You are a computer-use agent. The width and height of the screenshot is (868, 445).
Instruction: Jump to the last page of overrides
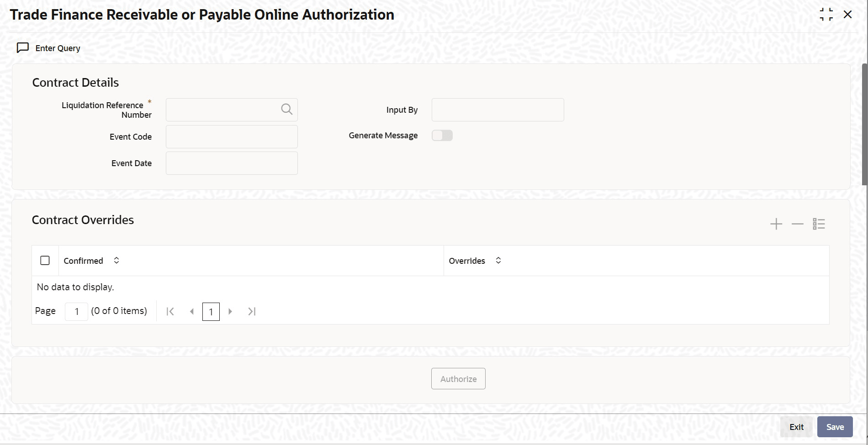(252, 311)
